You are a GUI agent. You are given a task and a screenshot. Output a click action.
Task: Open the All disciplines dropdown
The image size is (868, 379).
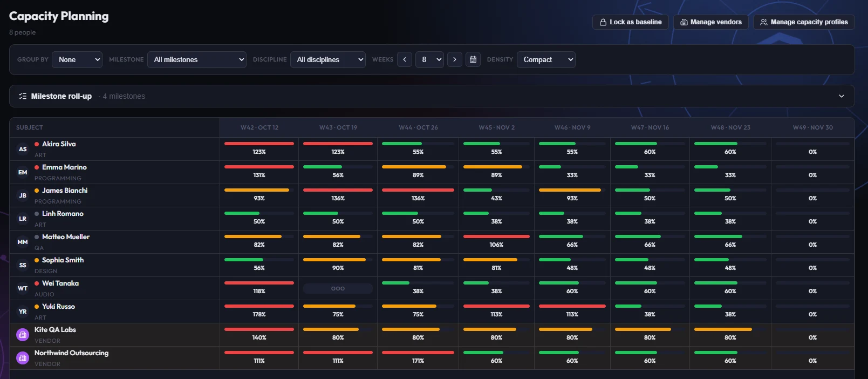coord(328,59)
